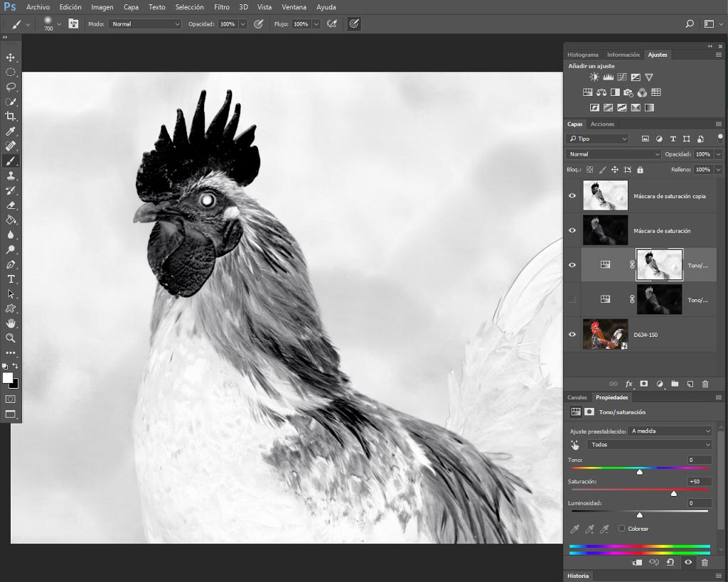Select the Crop tool
Image resolution: width=728 pixels, height=582 pixels.
point(10,117)
